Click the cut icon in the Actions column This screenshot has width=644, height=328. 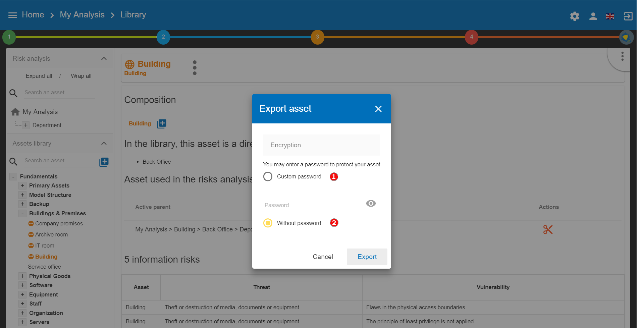548,229
